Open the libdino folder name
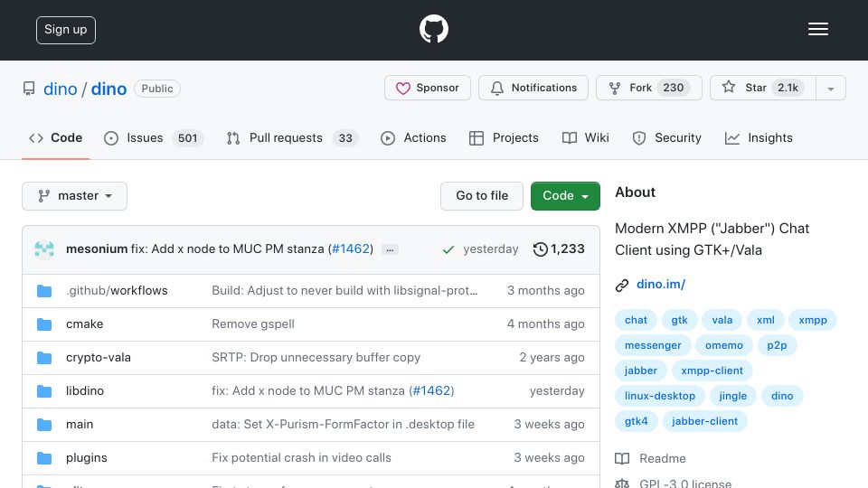Screen dimensions: 868x488 [85, 390]
